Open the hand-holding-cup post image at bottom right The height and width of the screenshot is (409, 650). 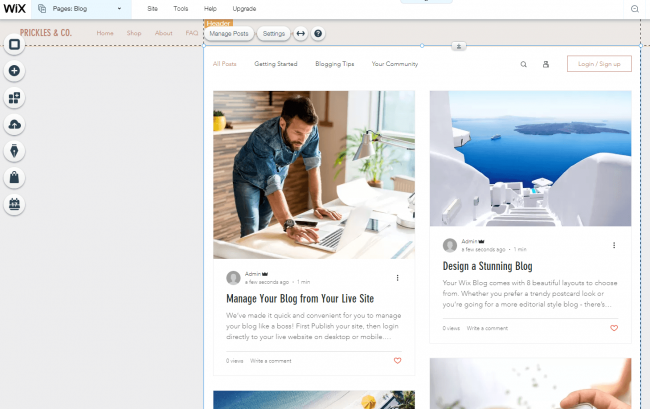pos(530,384)
